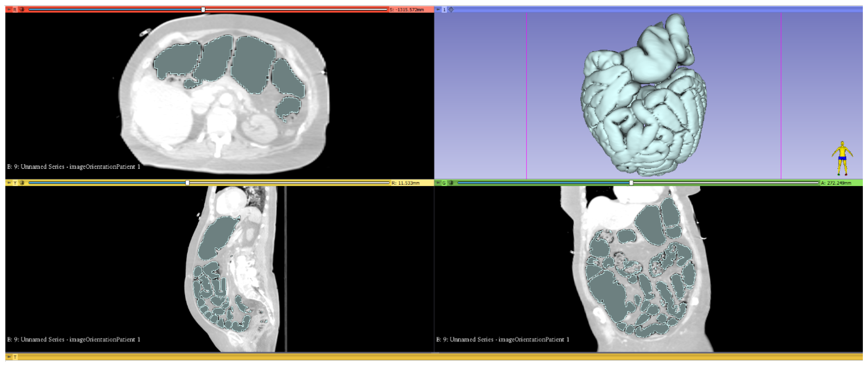Click the maximize view icon in green slice bar
Screen dimensions: 868x367
(x=451, y=183)
